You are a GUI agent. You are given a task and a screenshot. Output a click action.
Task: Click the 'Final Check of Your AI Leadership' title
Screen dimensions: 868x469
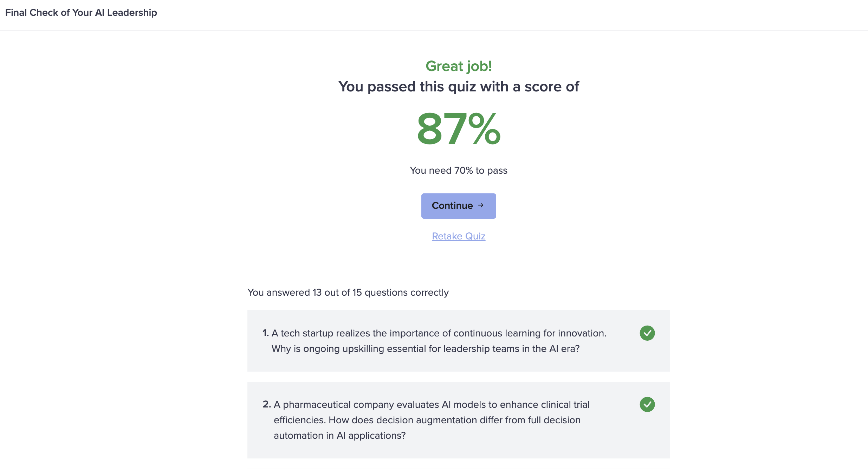coord(81,13)
